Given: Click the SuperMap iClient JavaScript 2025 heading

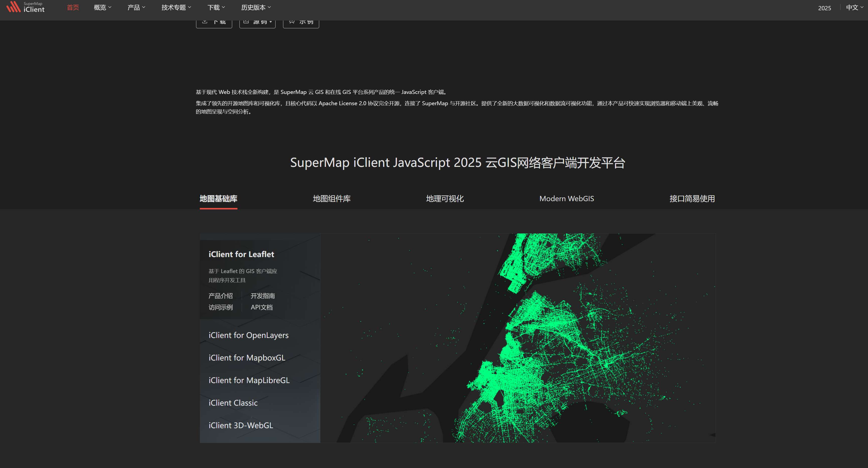Looking at the screenshot, I should [458, 163].
